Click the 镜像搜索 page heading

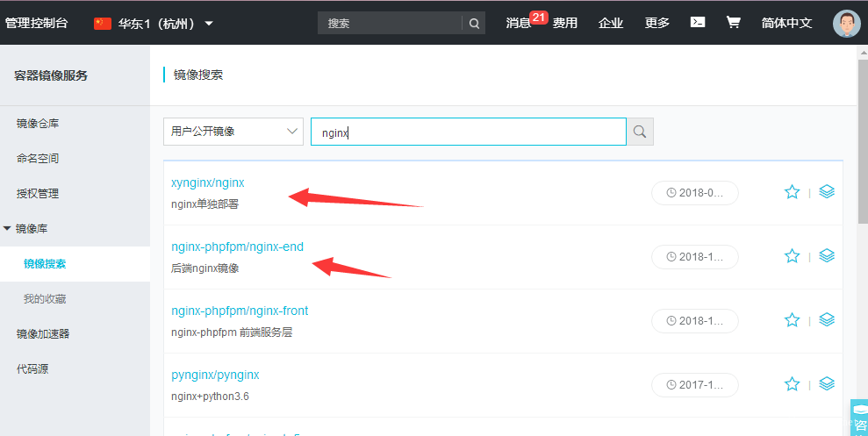tap(198, 75)
